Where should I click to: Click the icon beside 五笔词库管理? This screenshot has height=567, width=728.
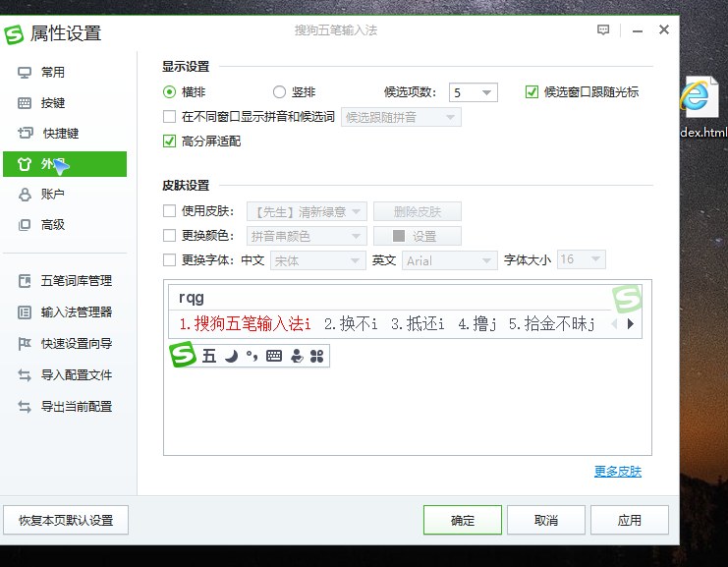pyautogui.click(x=25, y=281)
